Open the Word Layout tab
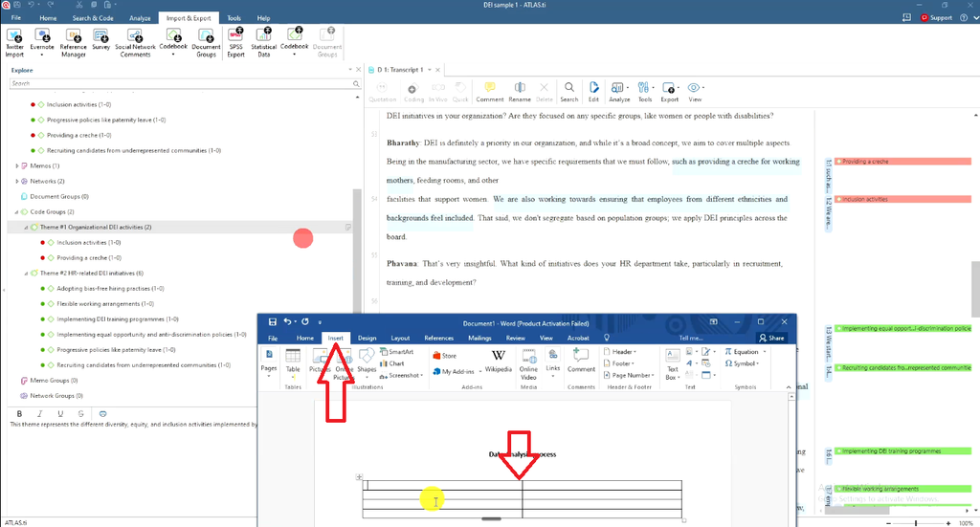Viewport: 980px width, 527px height. pyautogui.click(x=400, y=338)
